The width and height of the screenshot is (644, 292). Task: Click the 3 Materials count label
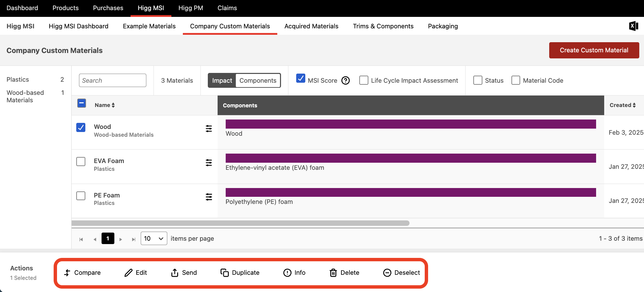point(177,80)
